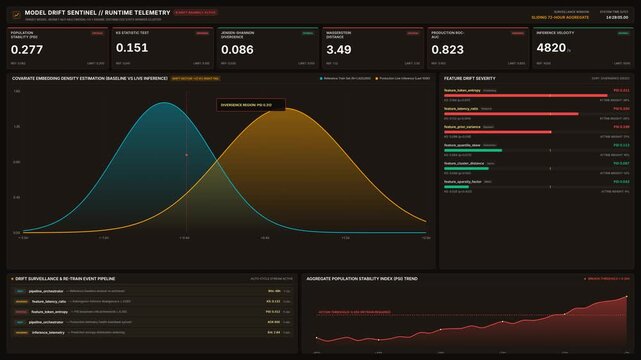Click the feature_latency_ratio red severity bar
Screen dimensions: 641x360
(x=511, y=114)
